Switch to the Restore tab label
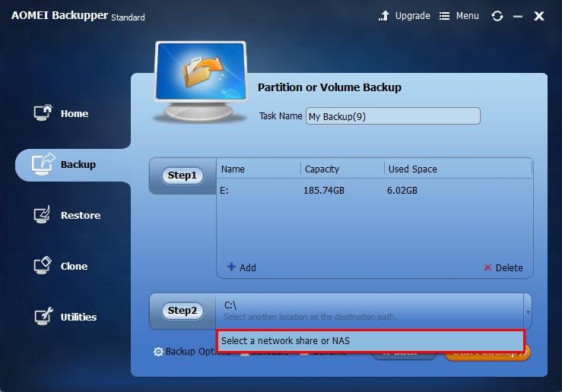This screenshot has width=562, height=392. pos(81,215)
